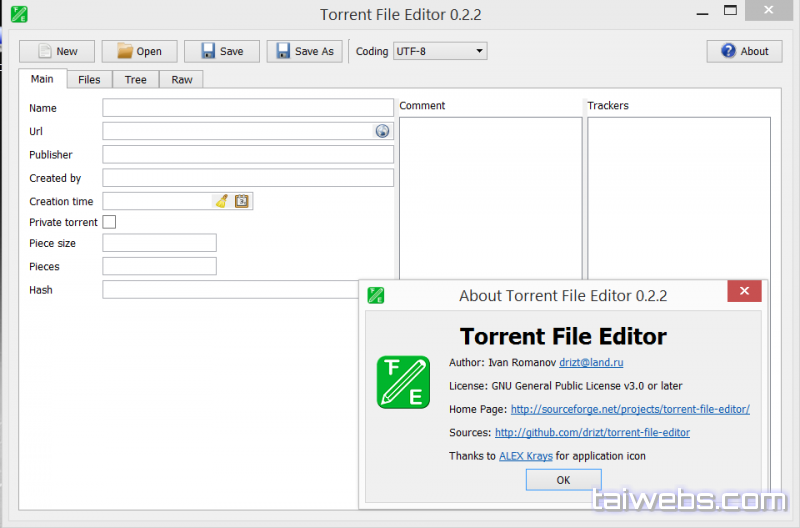Switch to the Files tab
800x528 pixels.
(x=89, y=80)
